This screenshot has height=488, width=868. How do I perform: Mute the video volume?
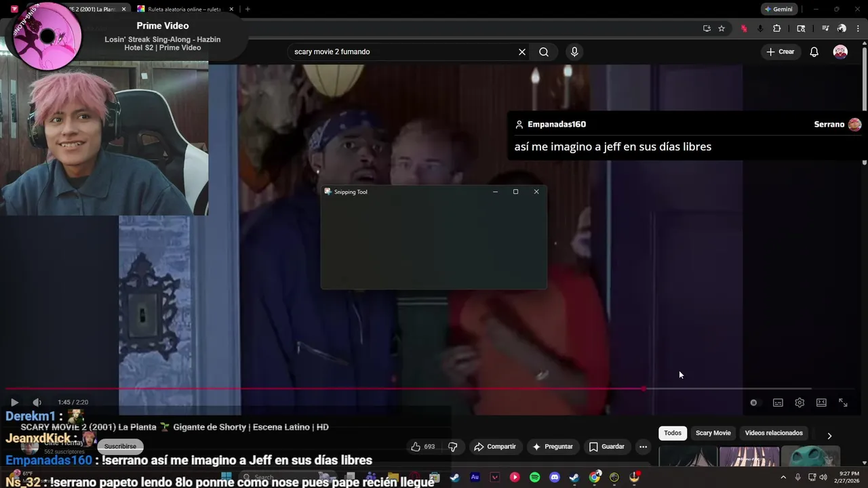(37, 403)
